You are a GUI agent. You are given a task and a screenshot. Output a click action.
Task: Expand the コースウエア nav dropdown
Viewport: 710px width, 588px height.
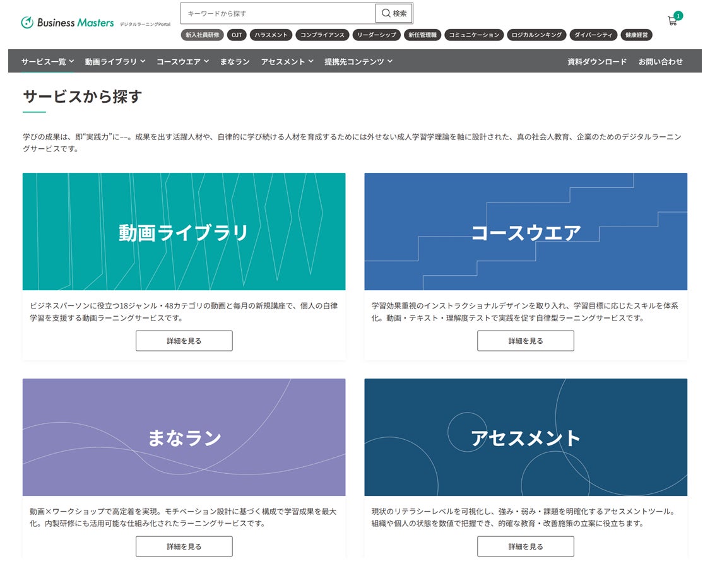tap(182, 62)
